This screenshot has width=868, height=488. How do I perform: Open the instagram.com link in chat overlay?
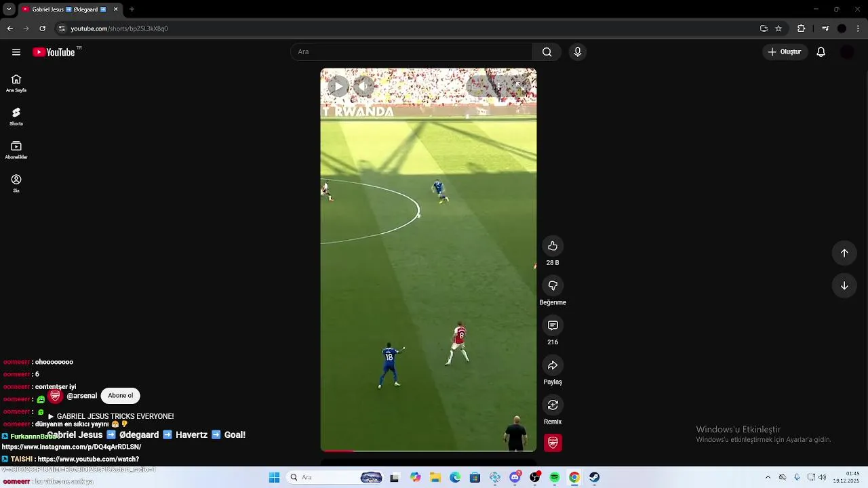[71, 447]
